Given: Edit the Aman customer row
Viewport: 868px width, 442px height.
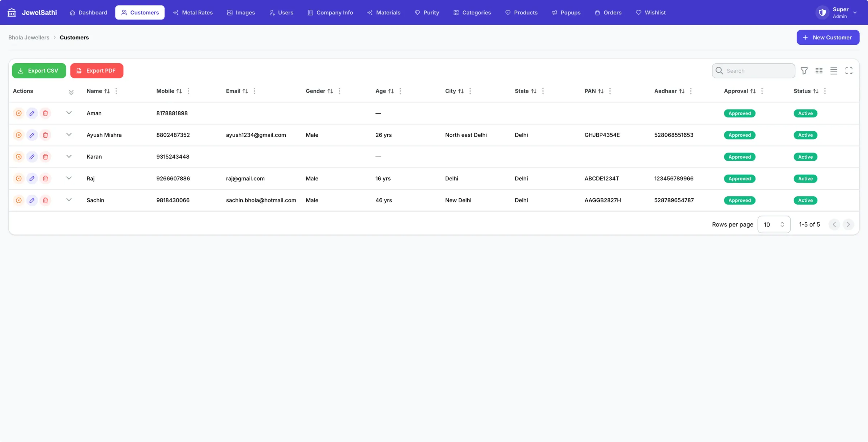Looking at the screenshot, I should point(32,113).
